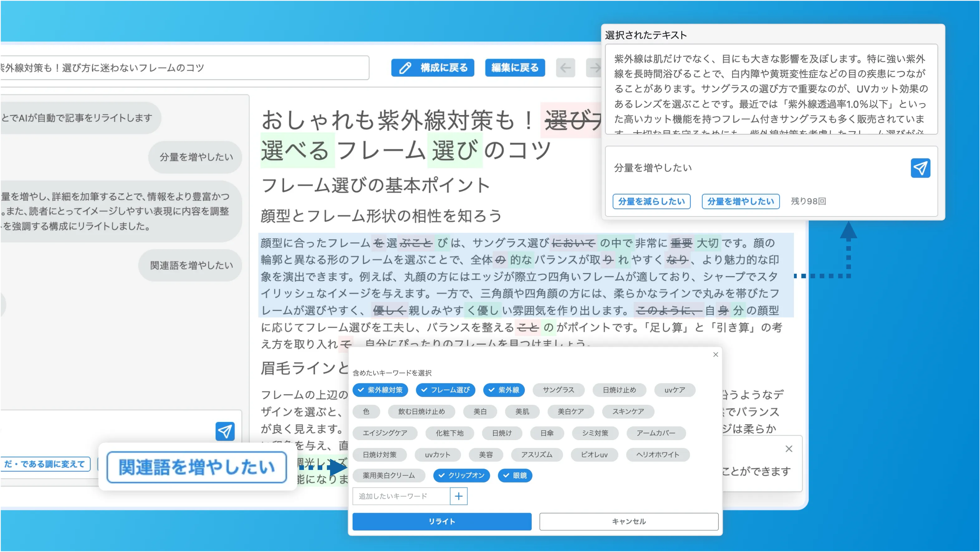Click the back arrow navigation icon

pos(565,68)
